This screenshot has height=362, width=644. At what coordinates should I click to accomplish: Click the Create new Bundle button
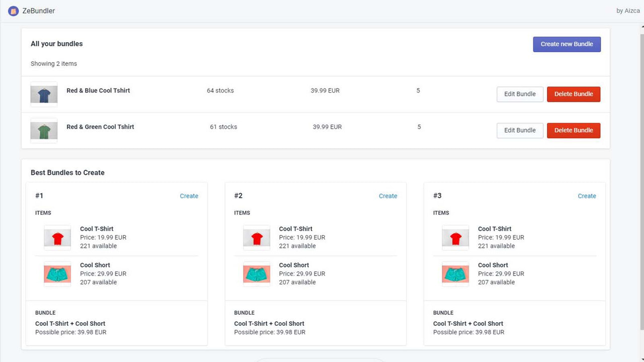tap(567, 44)
